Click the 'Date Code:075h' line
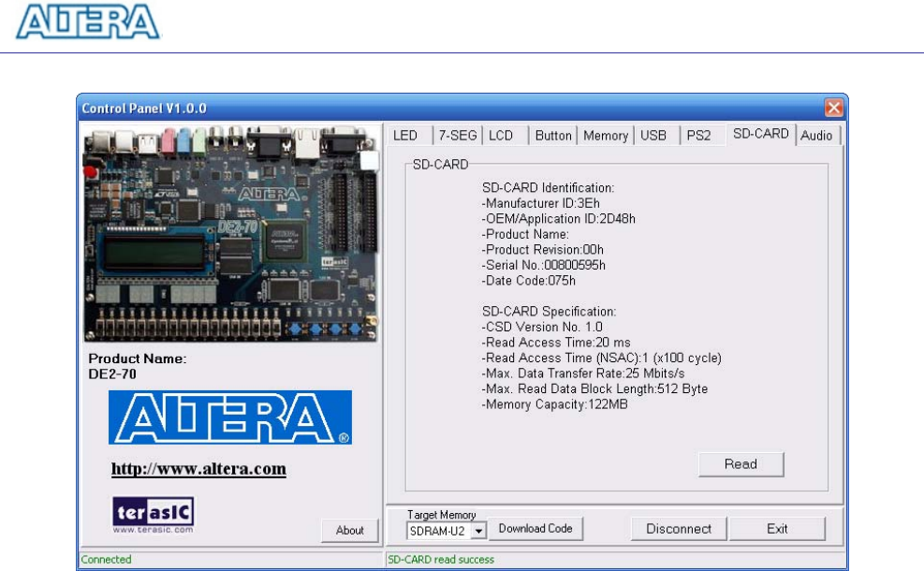The width and height of the screenshot is (924, 571). pos(529,281)
